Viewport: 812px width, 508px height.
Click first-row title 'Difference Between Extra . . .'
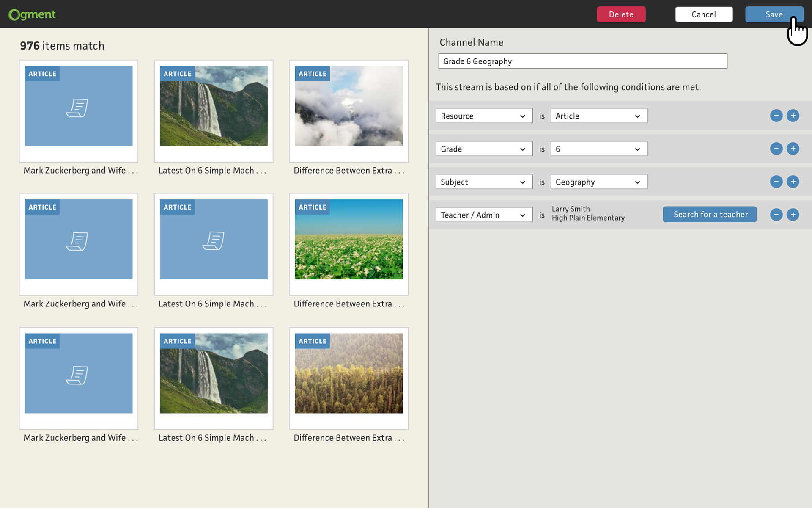pos(349,170)
